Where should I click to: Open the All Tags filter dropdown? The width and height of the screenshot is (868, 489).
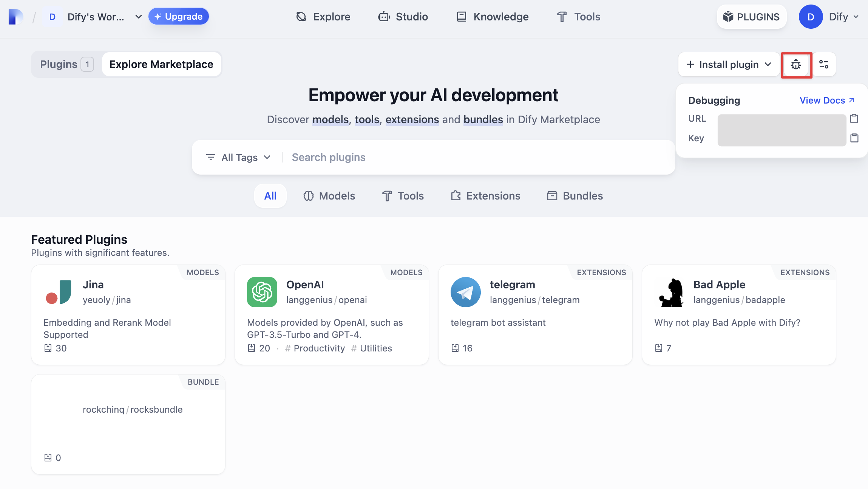point(239,157)
